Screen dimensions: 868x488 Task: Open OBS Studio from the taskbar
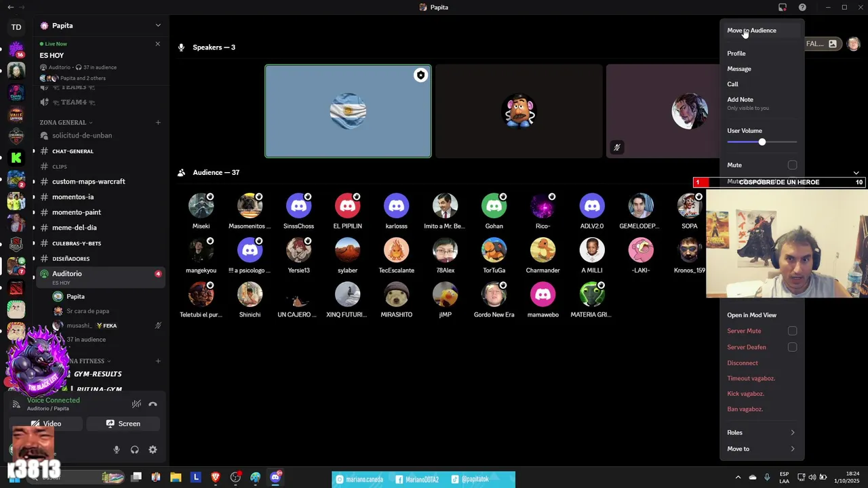[x=235, y=477]
